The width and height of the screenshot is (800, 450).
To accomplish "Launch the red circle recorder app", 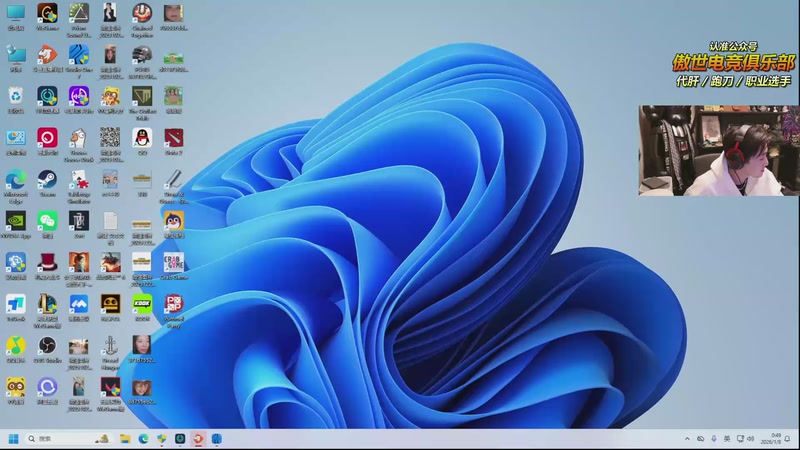I will 47,138.
